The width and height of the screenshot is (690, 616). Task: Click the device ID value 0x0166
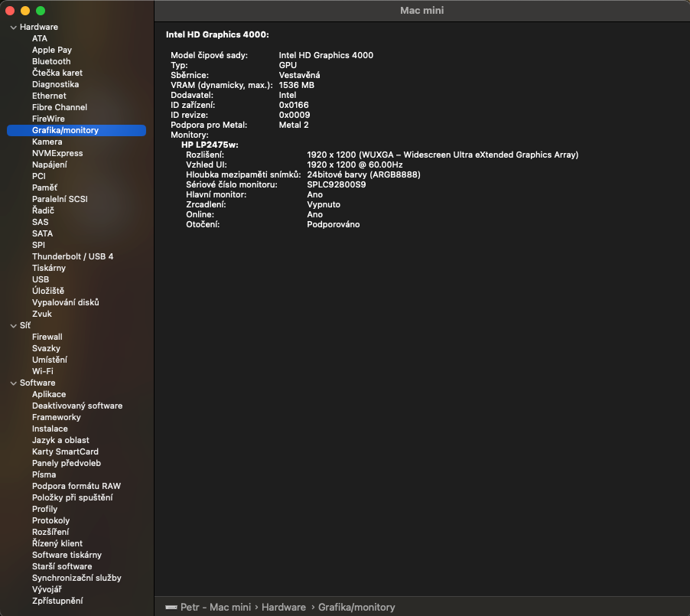click(294, 106)
